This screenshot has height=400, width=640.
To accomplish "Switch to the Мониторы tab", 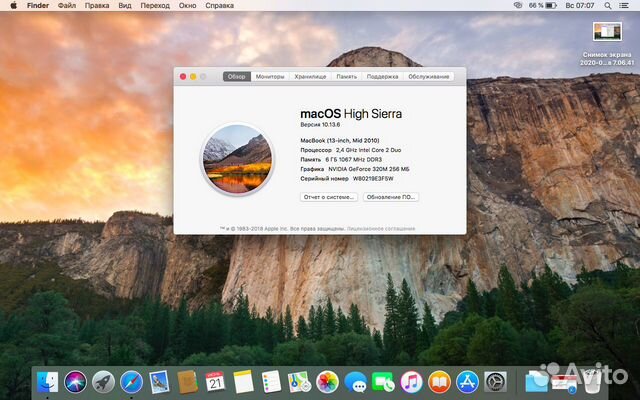I will tap(270, 76).
